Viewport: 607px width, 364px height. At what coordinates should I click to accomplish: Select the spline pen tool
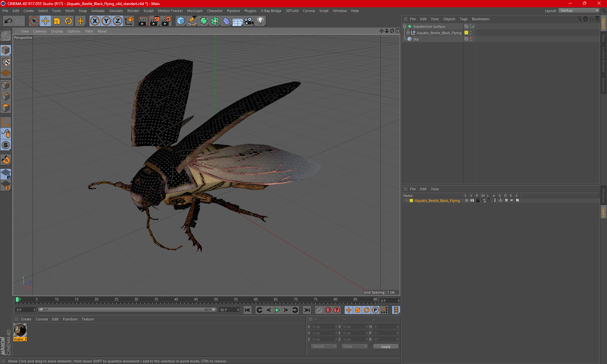(x=192, y=21)
